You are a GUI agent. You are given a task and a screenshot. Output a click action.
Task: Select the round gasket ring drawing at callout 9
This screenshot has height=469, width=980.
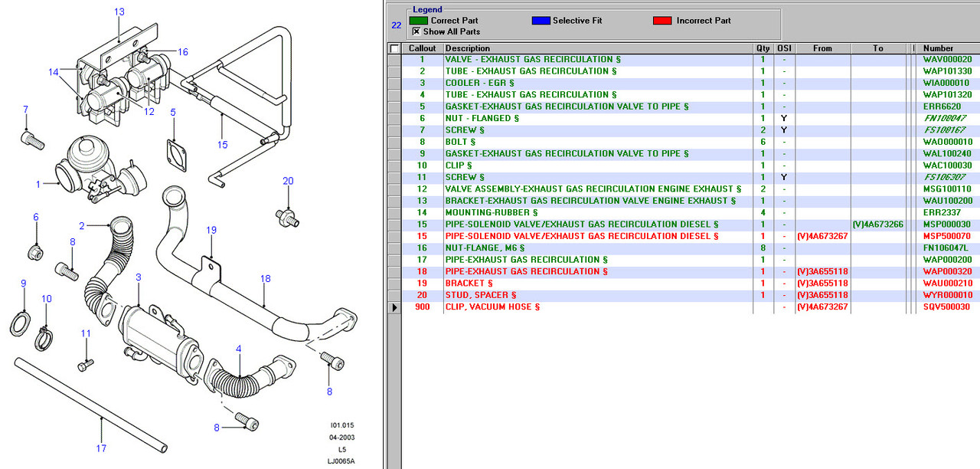21,323
